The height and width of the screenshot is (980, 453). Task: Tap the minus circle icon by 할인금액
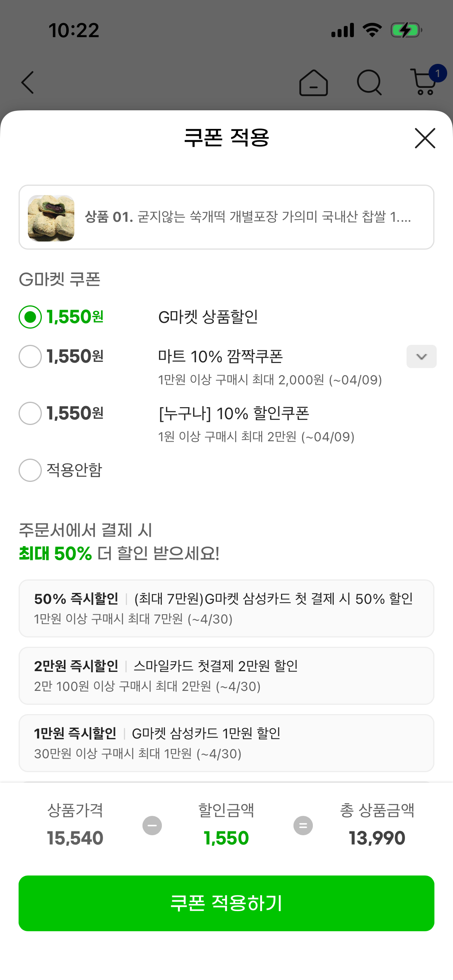pyautogui.click(x=152, y=826)
